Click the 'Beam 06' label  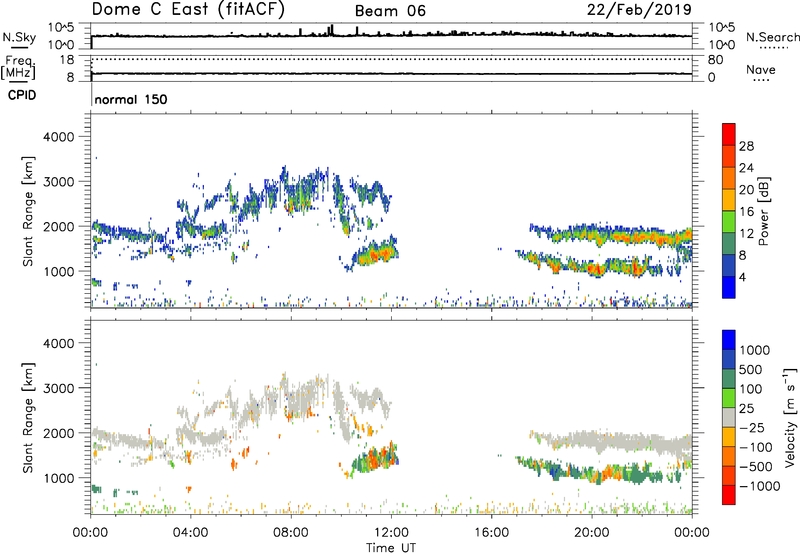(x=390, y=11)
